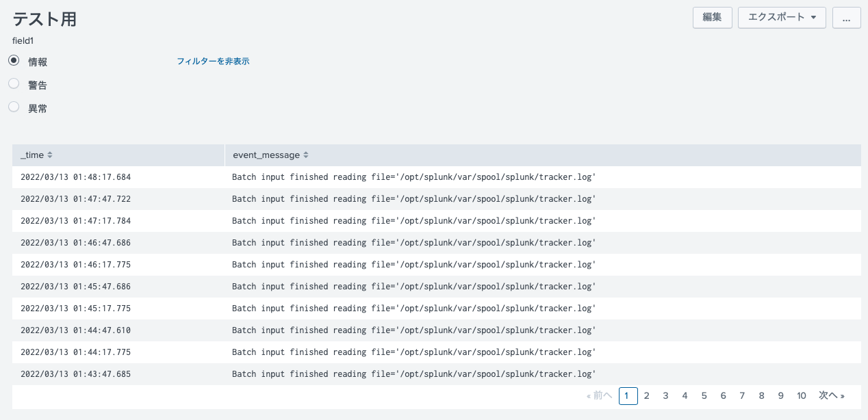Click the event message at 01:46:17.775
Image resolution: width=868 pixels, height=420 pixels.
click(x=413, y=265)
